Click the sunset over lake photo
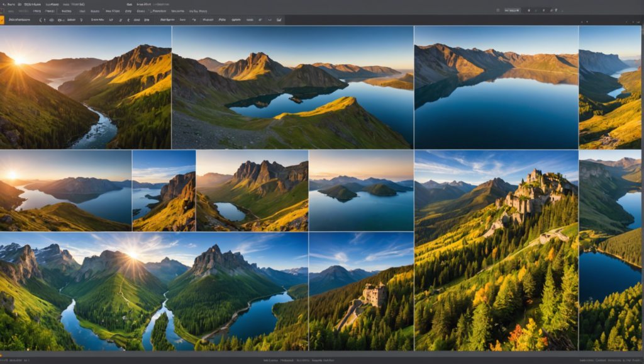The image size is (644, 364). tap(65, 191)
